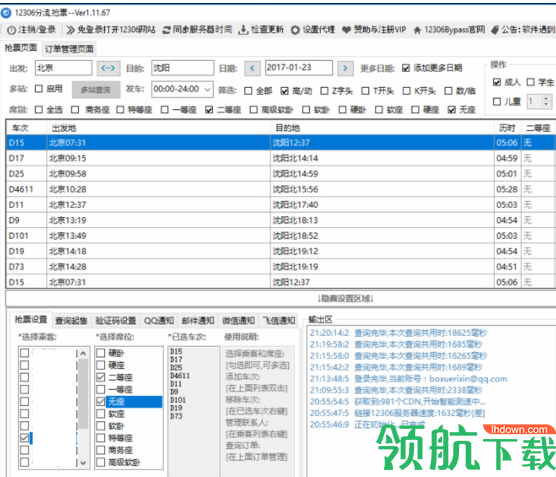Open QQ通知 tab
Viewport: 556px width, 477px height.
pyautogui.click(x=159, y=321)
